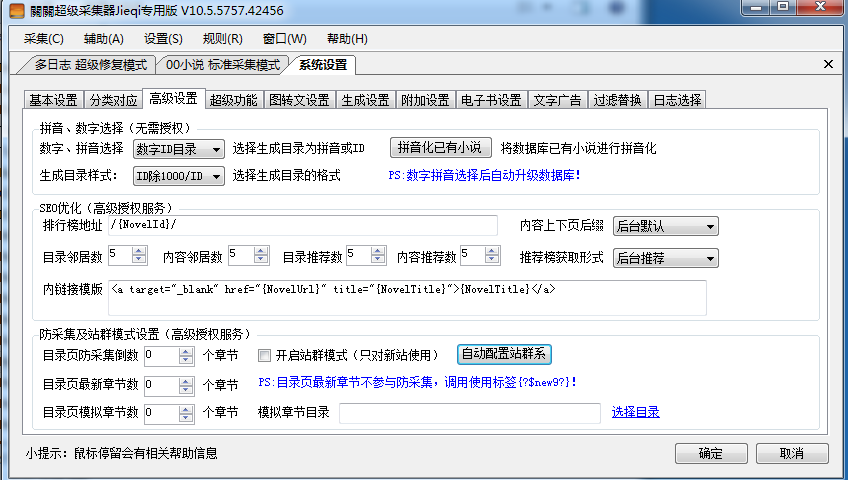Click the 内链接模版 text area
This screenshot has width=848, height=480.
(x=407, y=297)
